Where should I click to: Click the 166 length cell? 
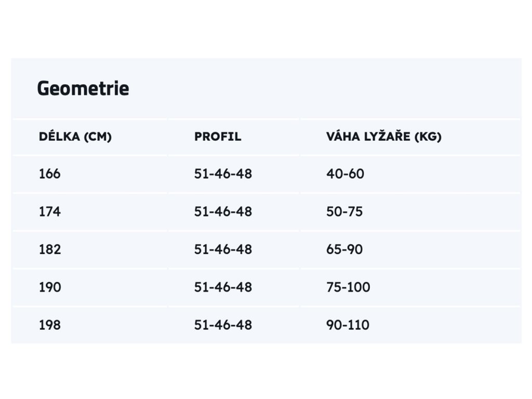[x=49, y=174]
